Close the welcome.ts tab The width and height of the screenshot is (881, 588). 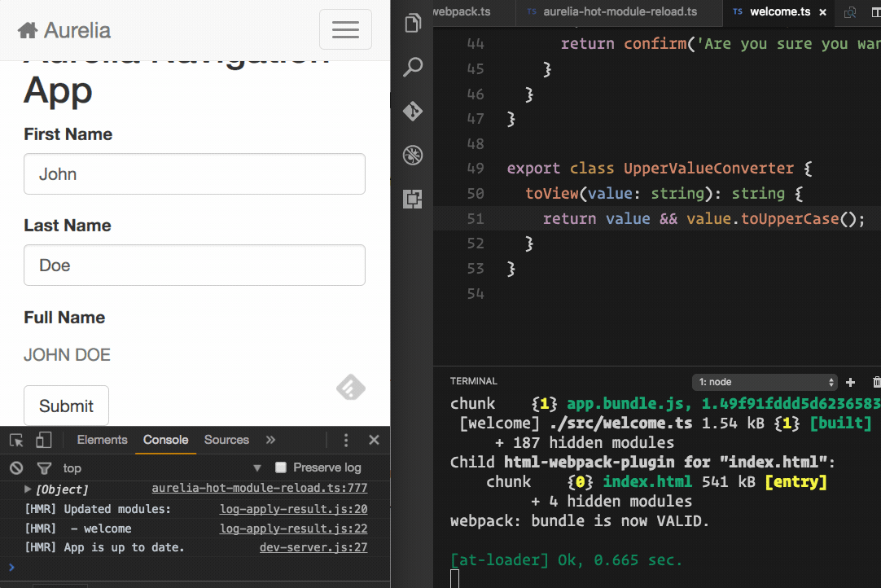[822, 12]
